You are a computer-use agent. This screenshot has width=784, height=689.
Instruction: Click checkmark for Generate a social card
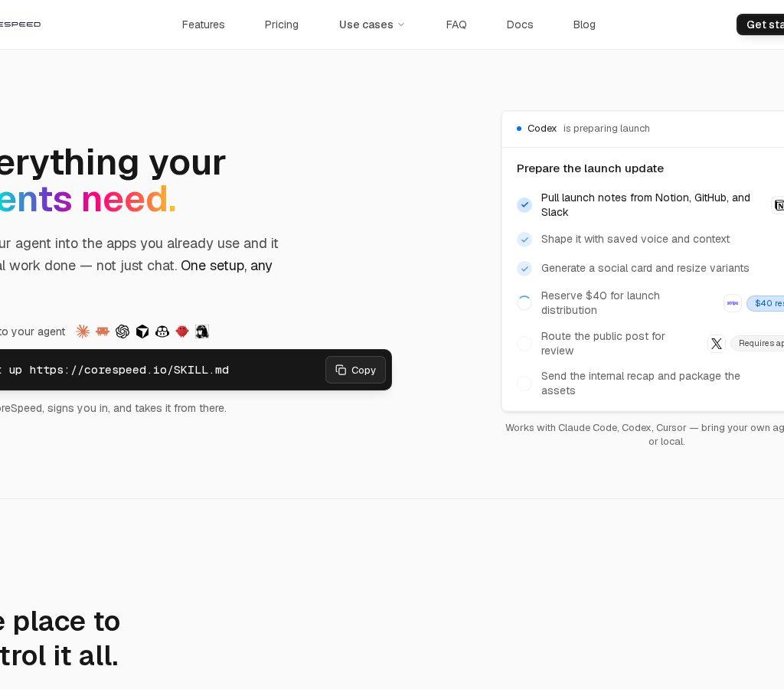(x=524, y=269)
